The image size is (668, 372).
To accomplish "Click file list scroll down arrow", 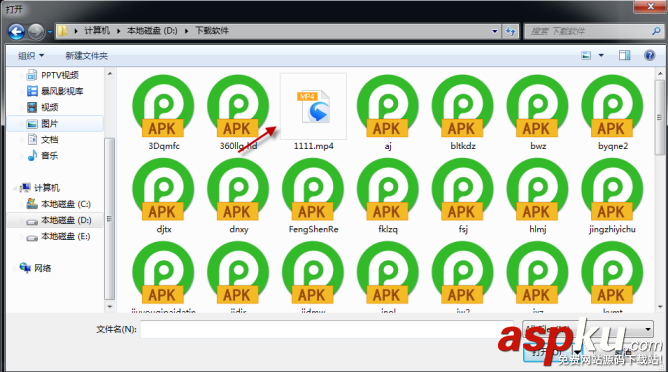I will click(660, 307).
